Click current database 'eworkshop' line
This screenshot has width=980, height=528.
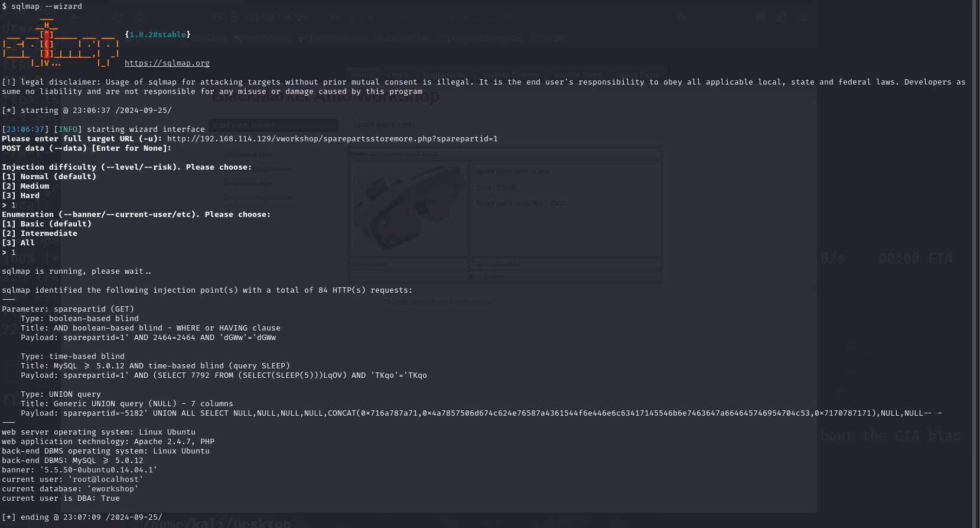pos(70,488)
